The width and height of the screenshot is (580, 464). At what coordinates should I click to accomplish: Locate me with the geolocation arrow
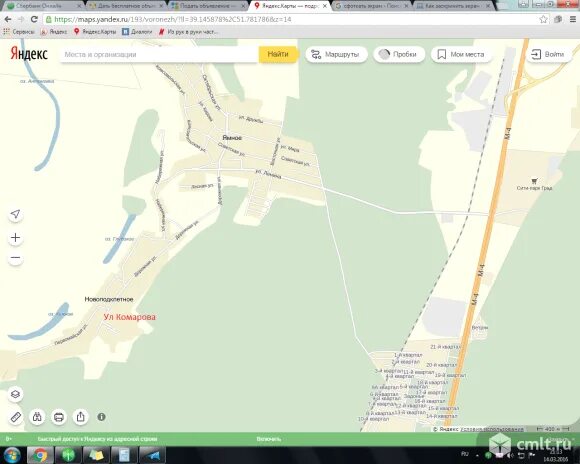pyautogui.click(x=15, y=214)
